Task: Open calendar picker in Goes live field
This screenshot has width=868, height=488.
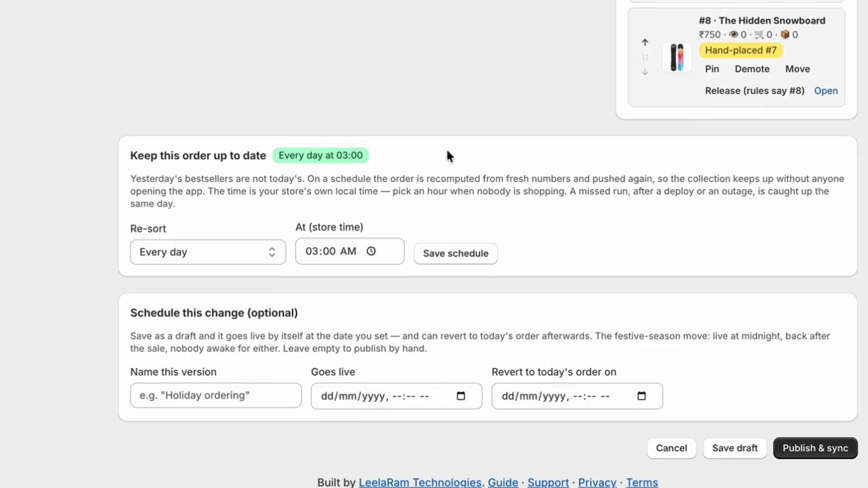Action: [x=461, y=396]
